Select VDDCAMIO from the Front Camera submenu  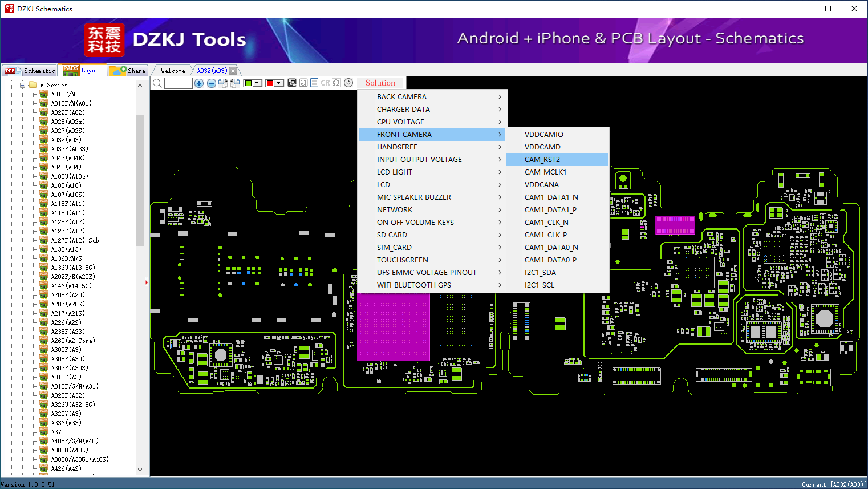pyautogui.click(x=557, y=135)
